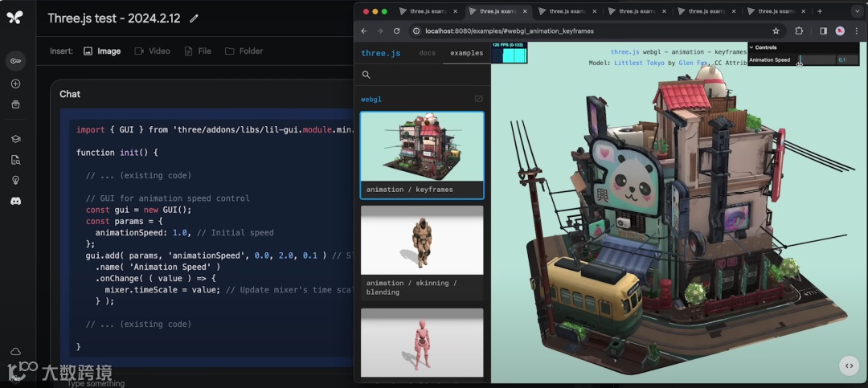Open the animation / skinning / blending example

[422, 253]
